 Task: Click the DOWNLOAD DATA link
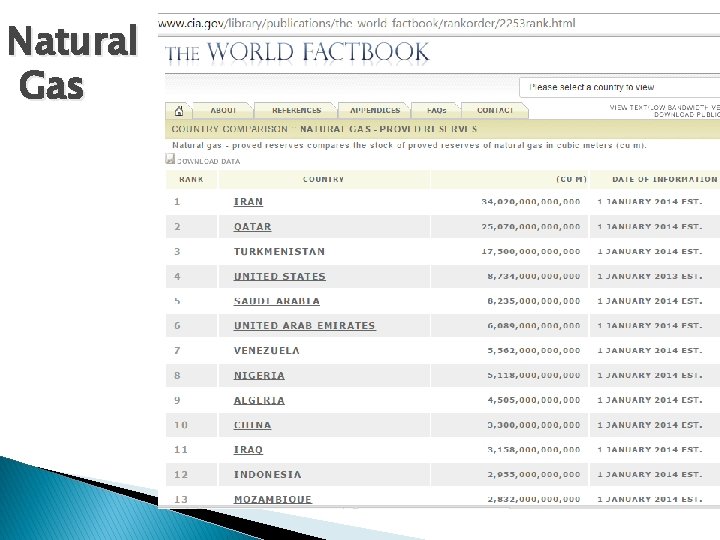point(208,161)
